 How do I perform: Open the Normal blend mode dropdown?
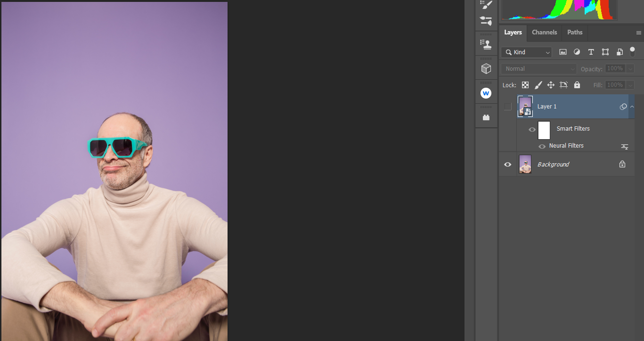pyautogui.click(x=539, y=69)
